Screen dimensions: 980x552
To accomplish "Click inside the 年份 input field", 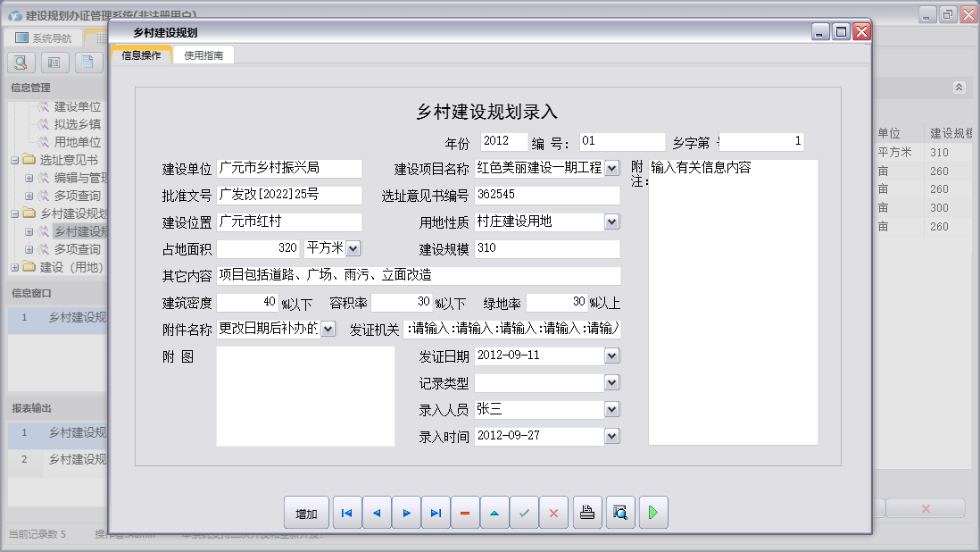I will coord(505,140).
